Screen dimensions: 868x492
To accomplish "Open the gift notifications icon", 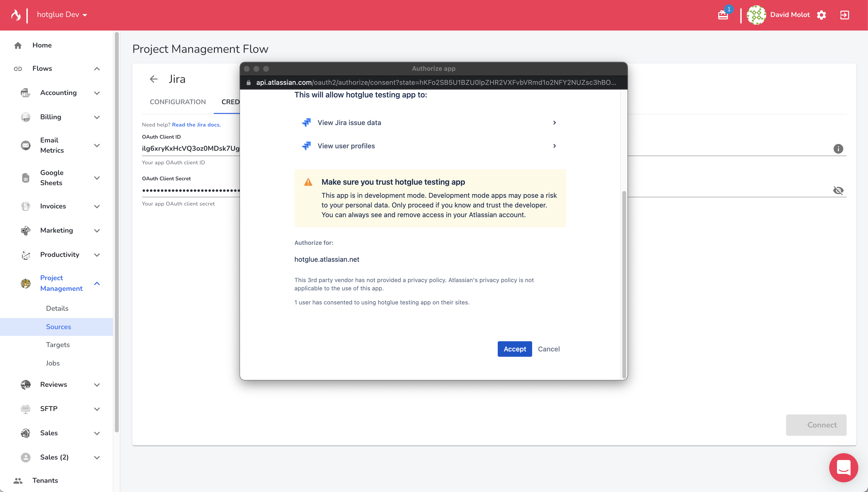I will (x=723, y=15).
